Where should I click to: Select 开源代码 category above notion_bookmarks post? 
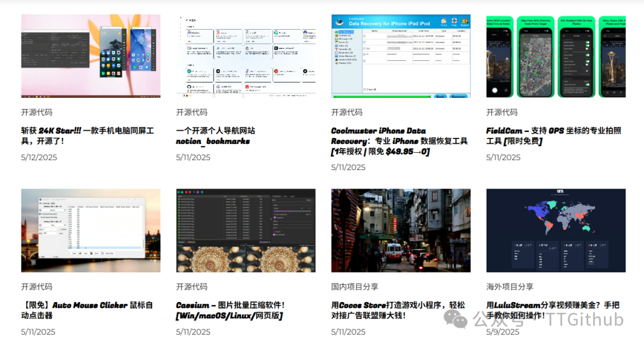[191, 112]
